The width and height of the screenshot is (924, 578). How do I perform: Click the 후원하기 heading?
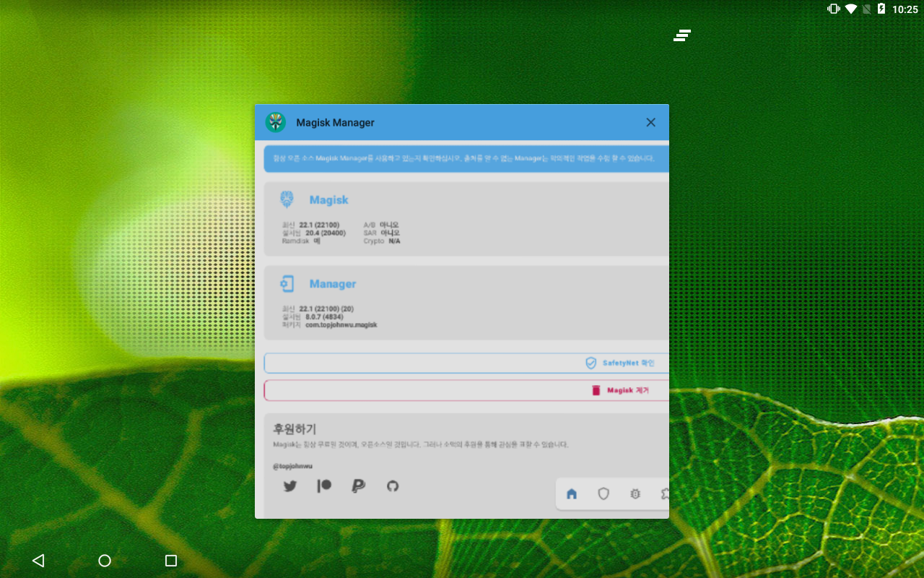pyautogui.click(x=295, y=429)
